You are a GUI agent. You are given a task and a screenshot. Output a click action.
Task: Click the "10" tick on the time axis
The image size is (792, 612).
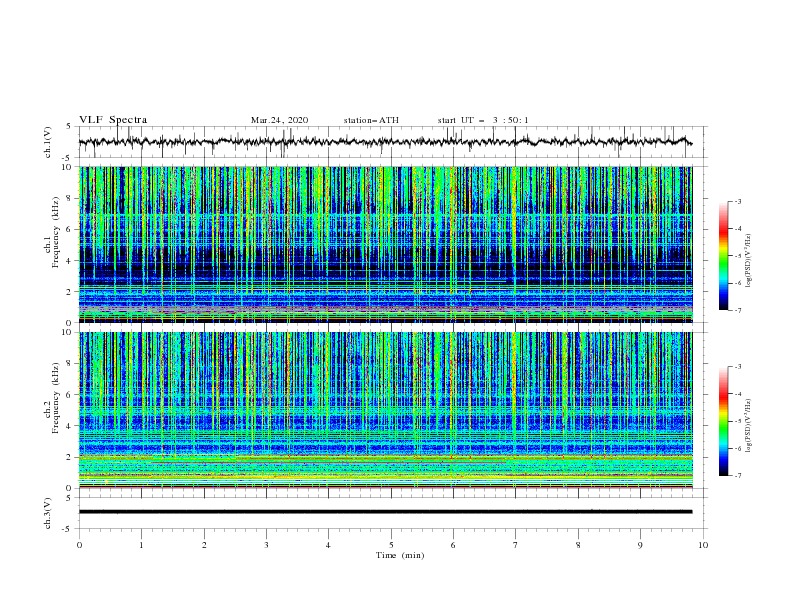coord(703,545)
